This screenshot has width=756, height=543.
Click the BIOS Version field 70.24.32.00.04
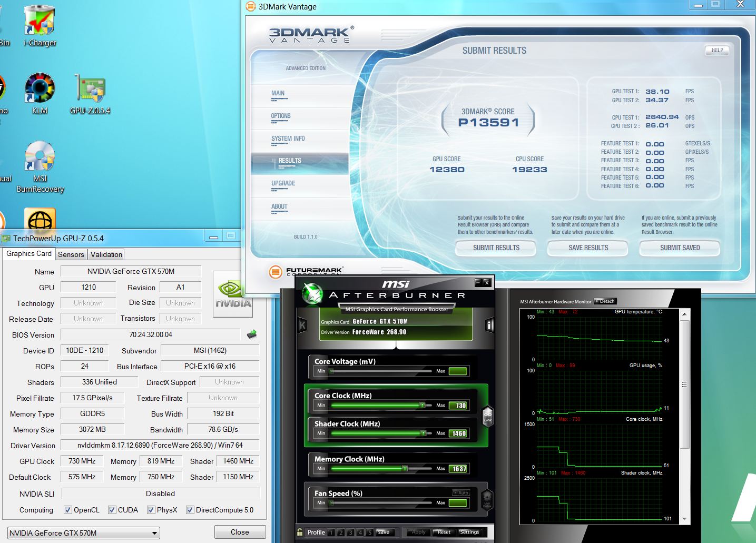(151, 334)
